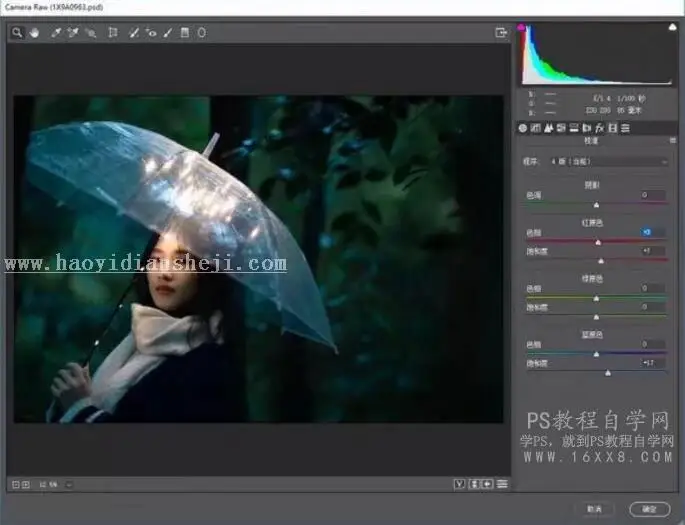Image resolution: width=685 pixels, height=525 pixels.
Task: Copy current settings to Before icon
Action: [487, 484]
